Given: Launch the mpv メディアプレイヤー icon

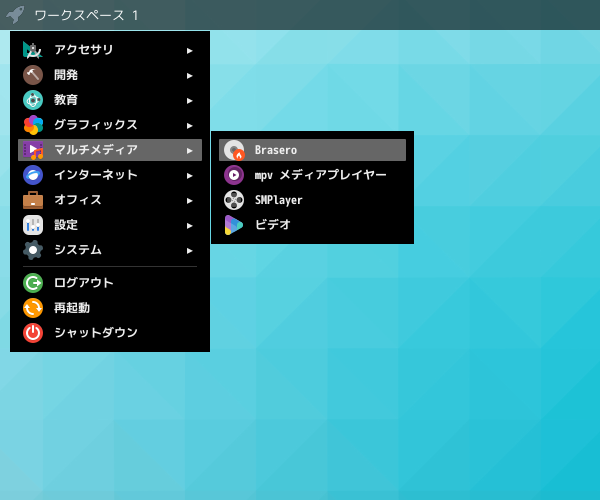Looking at the screenshot, I should click(234, 175).
